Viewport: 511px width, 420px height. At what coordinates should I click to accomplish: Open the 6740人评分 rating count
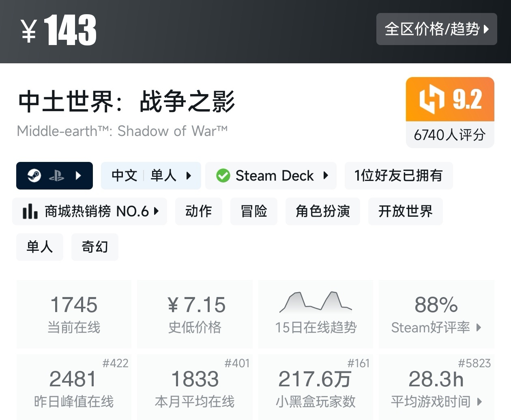[450, 135]
